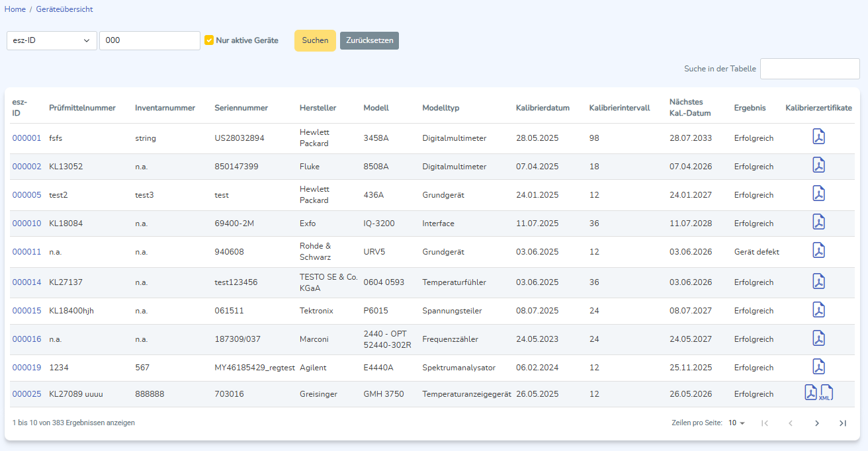Open PDF certificate for defective URV5 device
Screen dimensions: 868x451
coord(818,251)
